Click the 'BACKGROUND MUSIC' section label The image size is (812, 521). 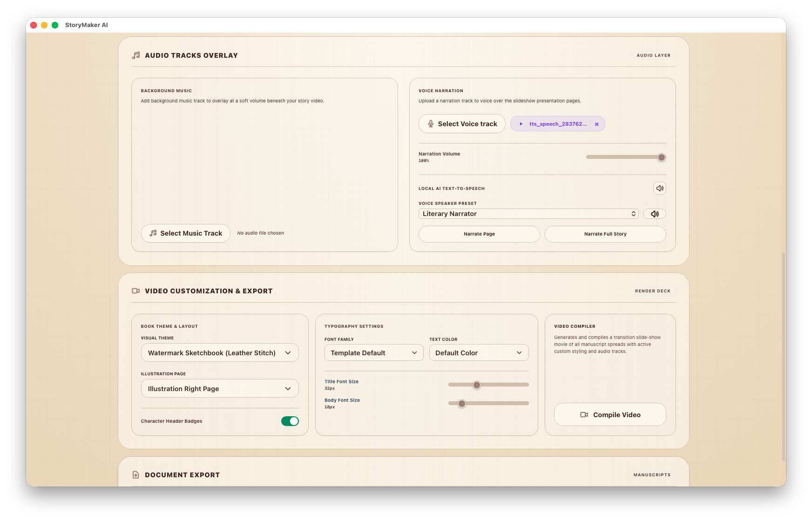pos(166,91)
